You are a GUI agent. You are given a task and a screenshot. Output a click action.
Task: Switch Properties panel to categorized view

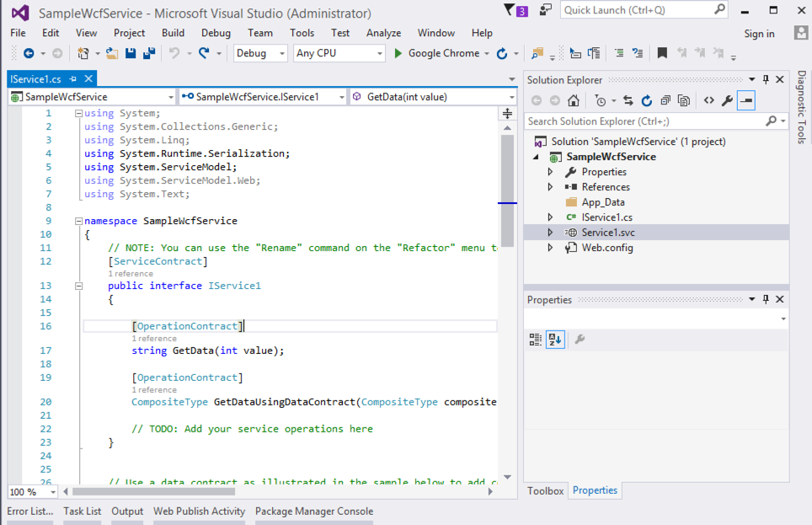536,340
